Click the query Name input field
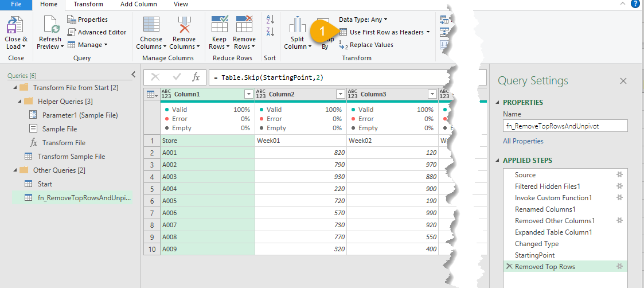This screenshot has width=644, height=288. click(x=565, y=126)
